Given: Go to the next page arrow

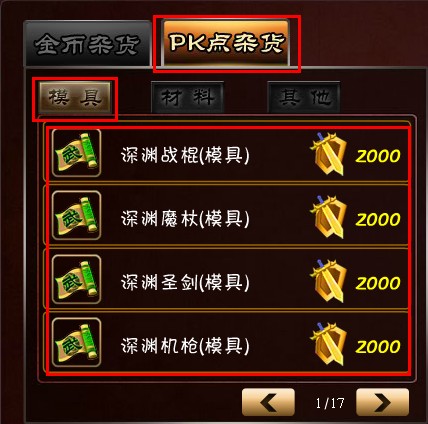Looking at the screenshot, I should (x=382, y=402).
